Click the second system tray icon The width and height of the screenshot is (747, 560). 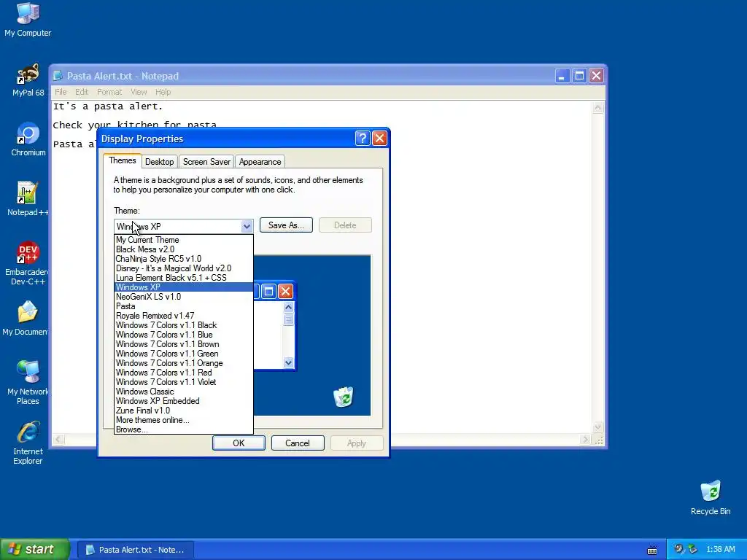click(692, 549)
